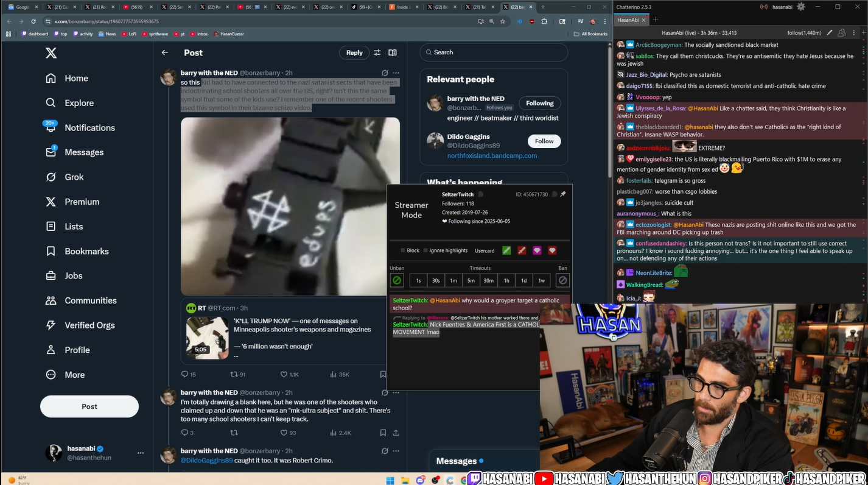Screen dimensions: 868x485
Task: Open Explore in the X sidebar
Action: click(69, 103)
